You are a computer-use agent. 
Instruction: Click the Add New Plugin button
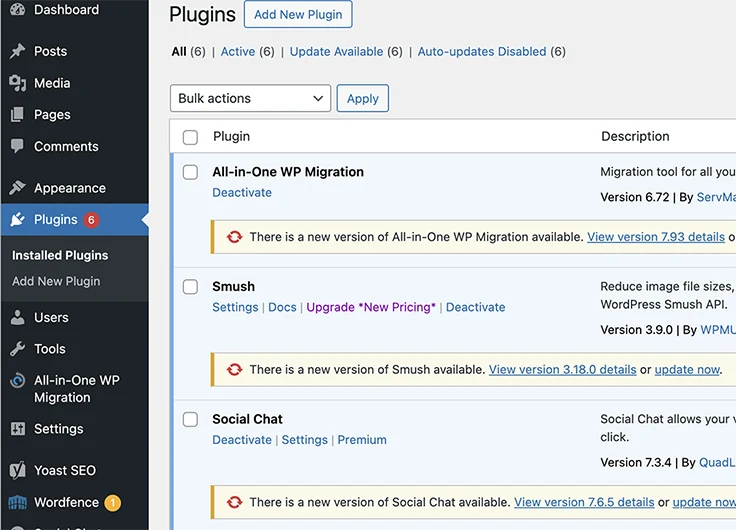[x=298, y=15]
